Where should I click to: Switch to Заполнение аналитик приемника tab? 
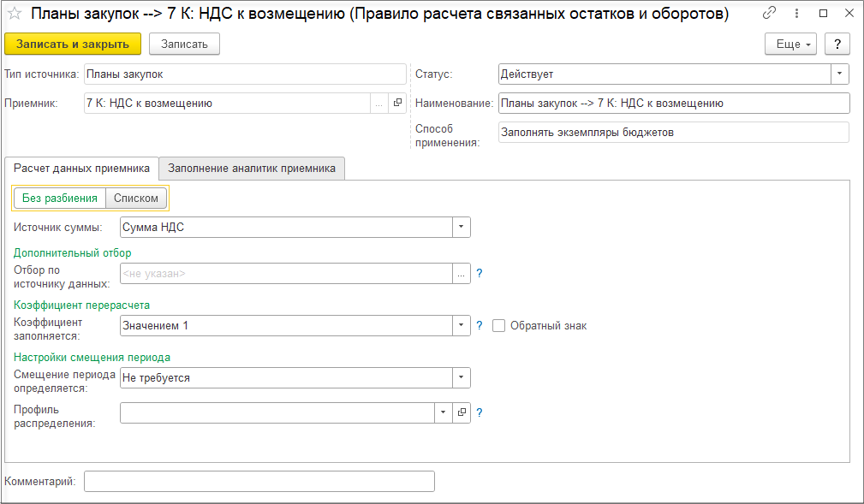[252, 169]
